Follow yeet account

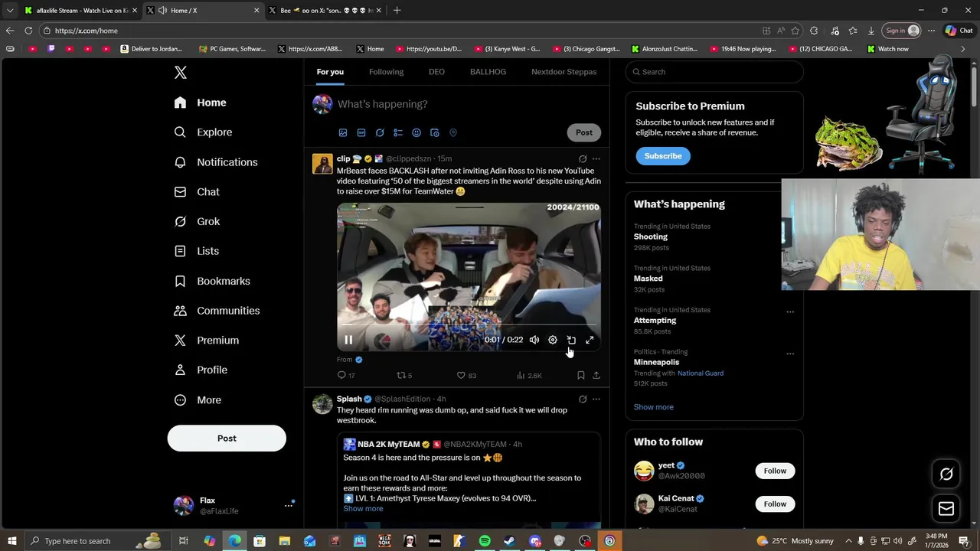tap(775, 471)
